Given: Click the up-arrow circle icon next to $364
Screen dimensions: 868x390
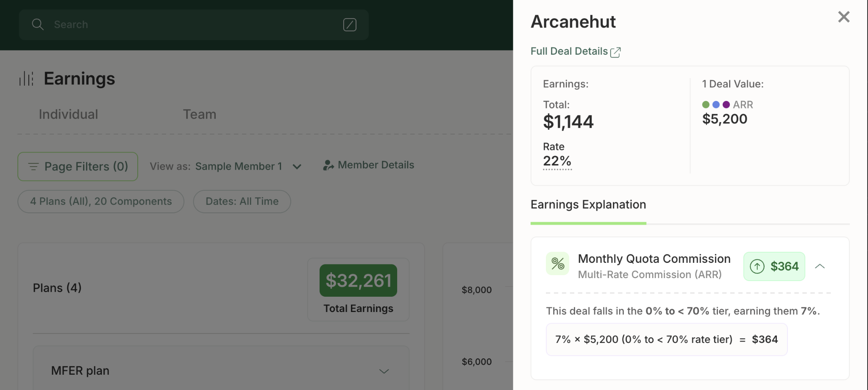Looking at the screenshot, I should 757,266.
